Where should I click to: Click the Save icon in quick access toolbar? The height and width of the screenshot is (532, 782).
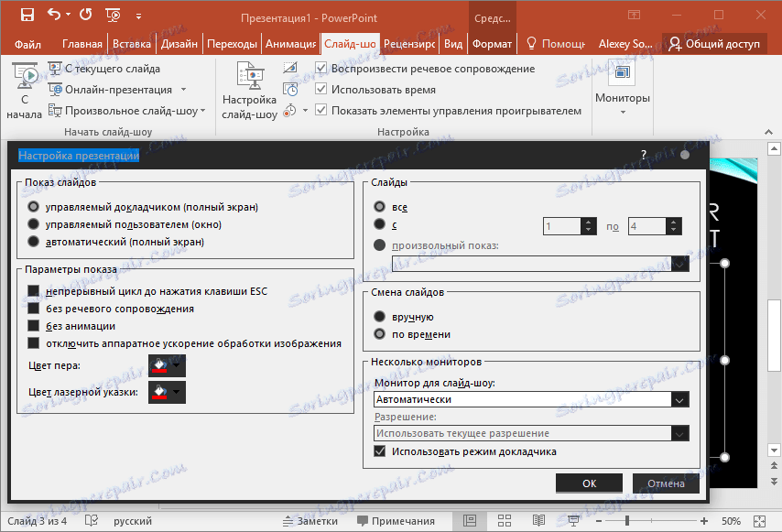click(26, 13)
